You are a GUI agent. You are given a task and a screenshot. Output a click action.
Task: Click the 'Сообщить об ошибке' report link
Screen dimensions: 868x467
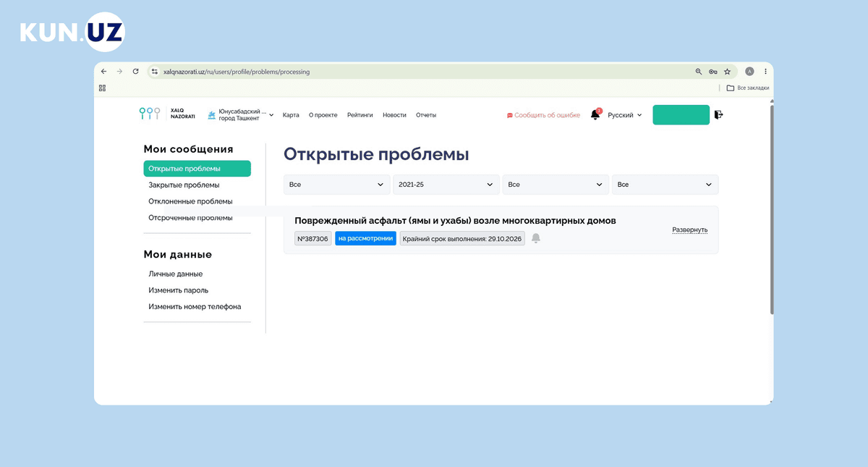(543, 115)
